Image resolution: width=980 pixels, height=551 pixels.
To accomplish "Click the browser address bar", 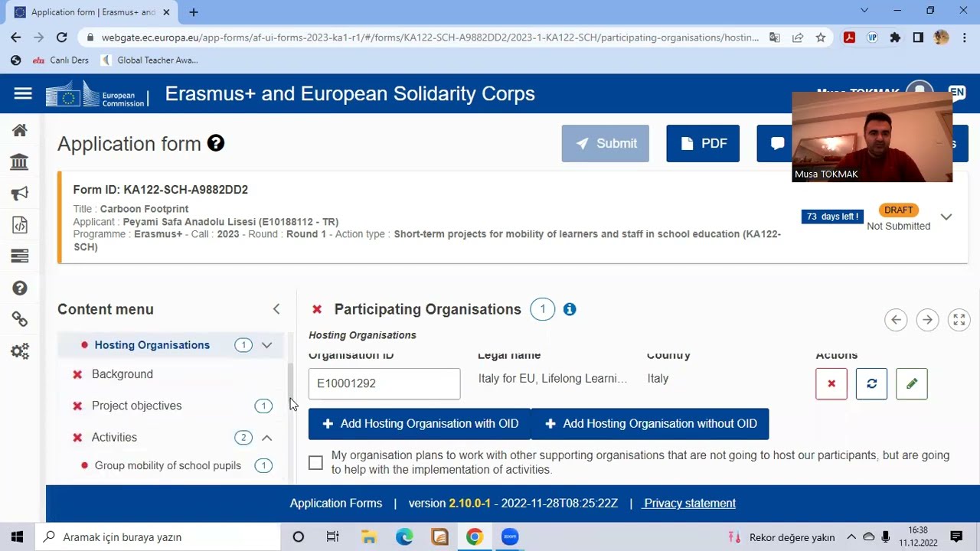I will click(430, 37).
